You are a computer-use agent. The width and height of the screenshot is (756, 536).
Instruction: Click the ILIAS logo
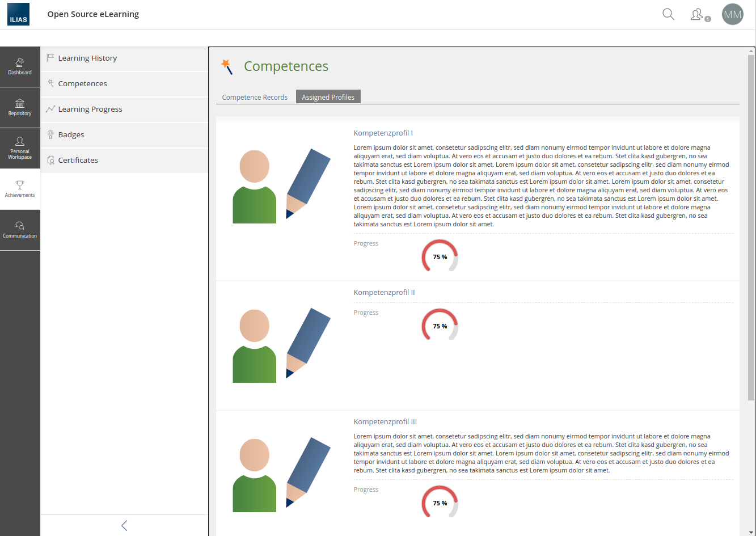18,15
